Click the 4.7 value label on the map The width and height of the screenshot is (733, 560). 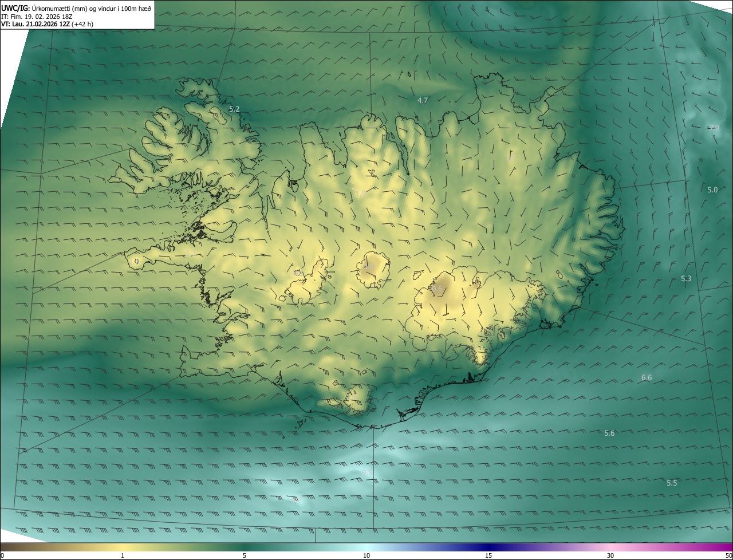click(423, 100)
